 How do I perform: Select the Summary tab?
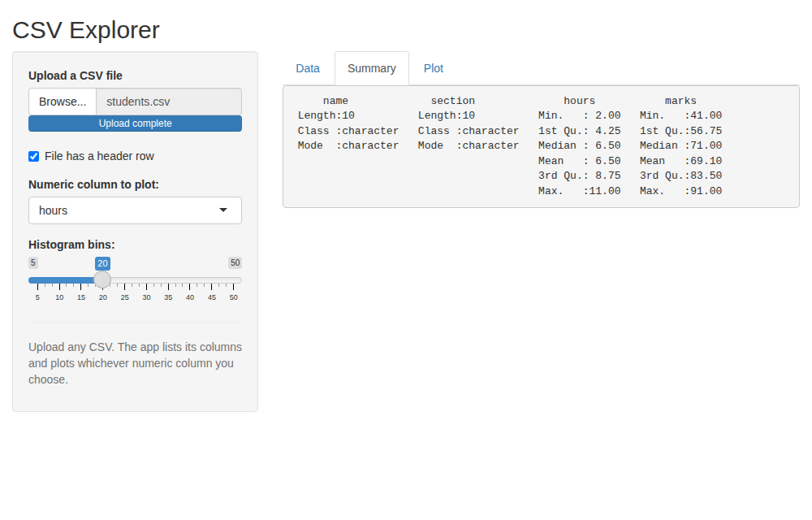point(372,68)
